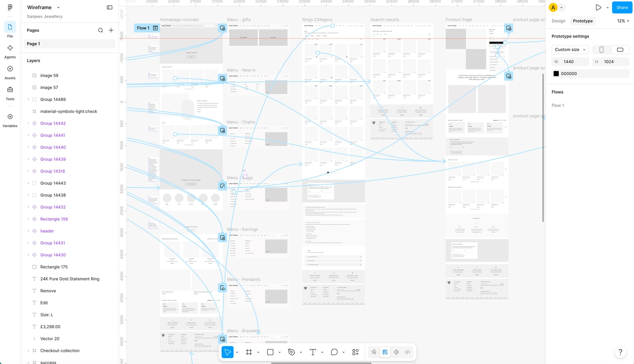
Task: Minimize the sidebar with the layout icon
Action: click(x=110, y=7)
